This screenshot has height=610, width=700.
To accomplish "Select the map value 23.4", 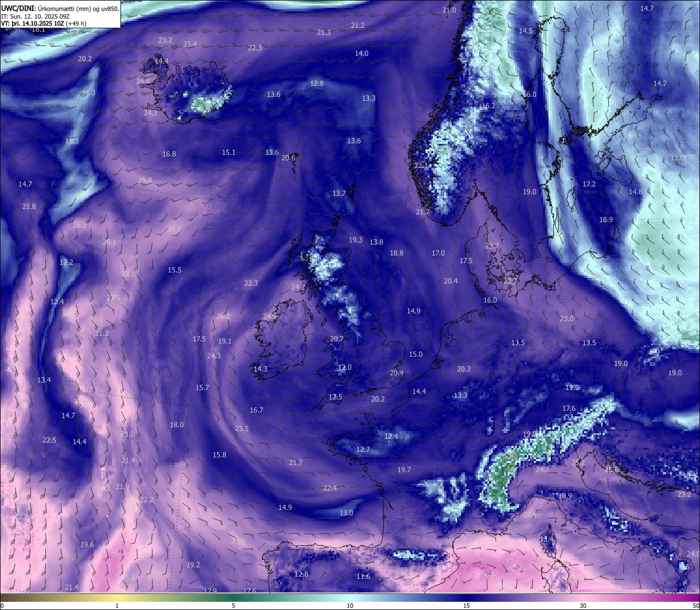I will click(x=190, y=44).
